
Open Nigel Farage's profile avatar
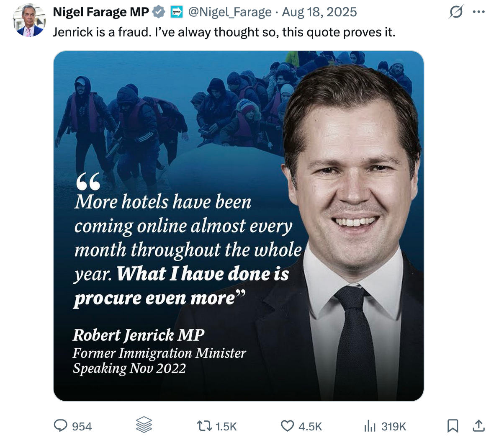(29, 20)
